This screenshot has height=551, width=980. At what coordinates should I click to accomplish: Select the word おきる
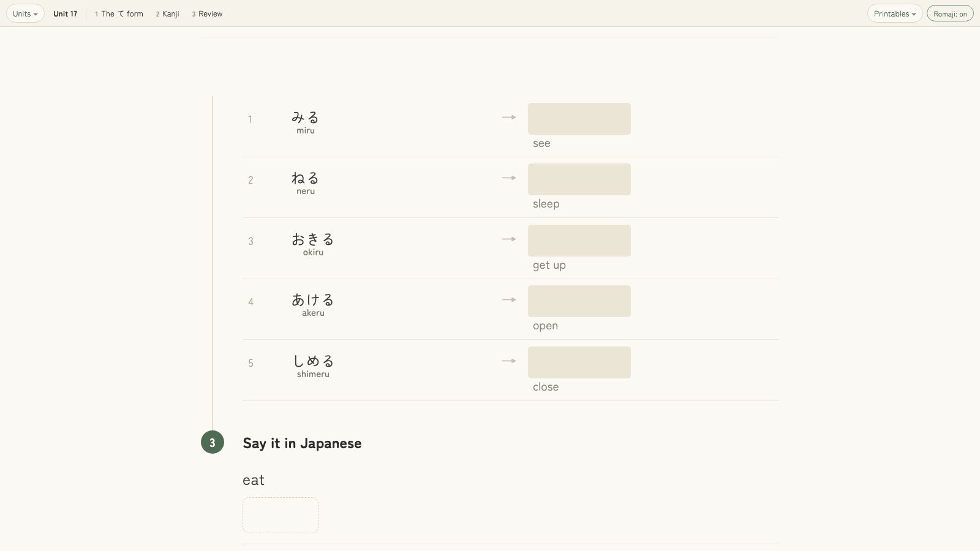(x=313, y=239)
